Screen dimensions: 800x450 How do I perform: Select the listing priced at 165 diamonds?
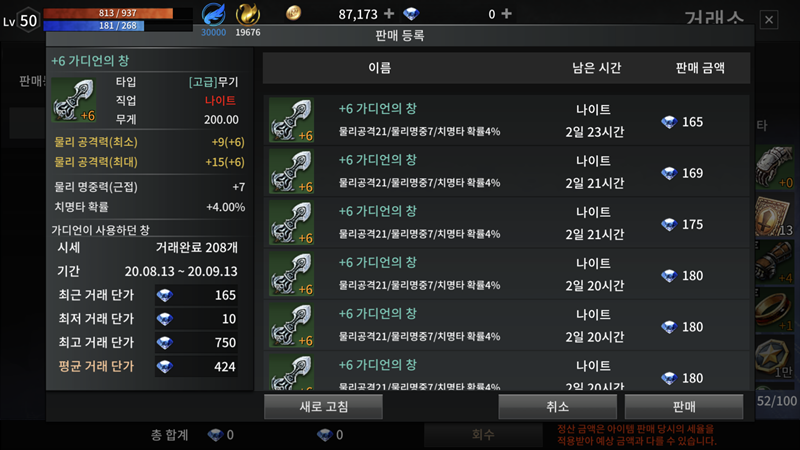click(507, 120)
